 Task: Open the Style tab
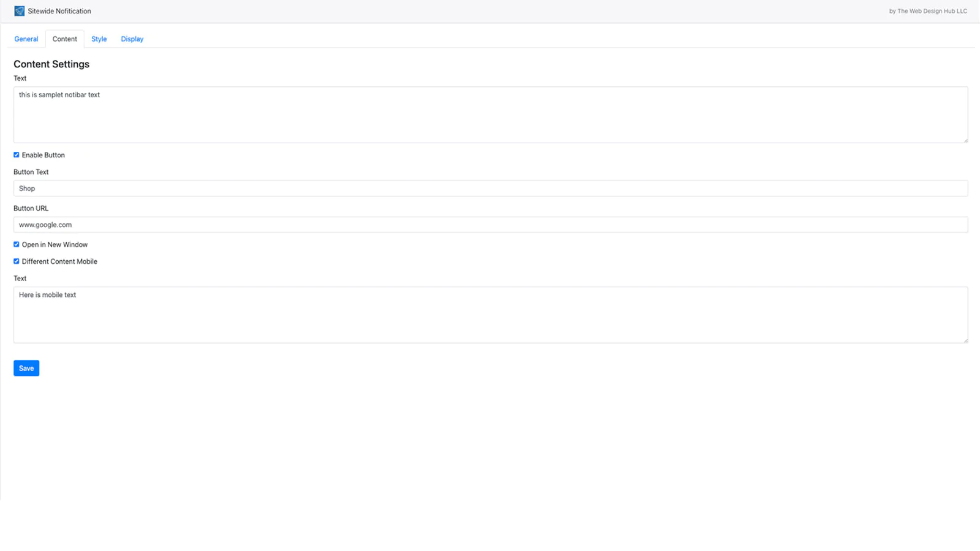coord(99,39)
